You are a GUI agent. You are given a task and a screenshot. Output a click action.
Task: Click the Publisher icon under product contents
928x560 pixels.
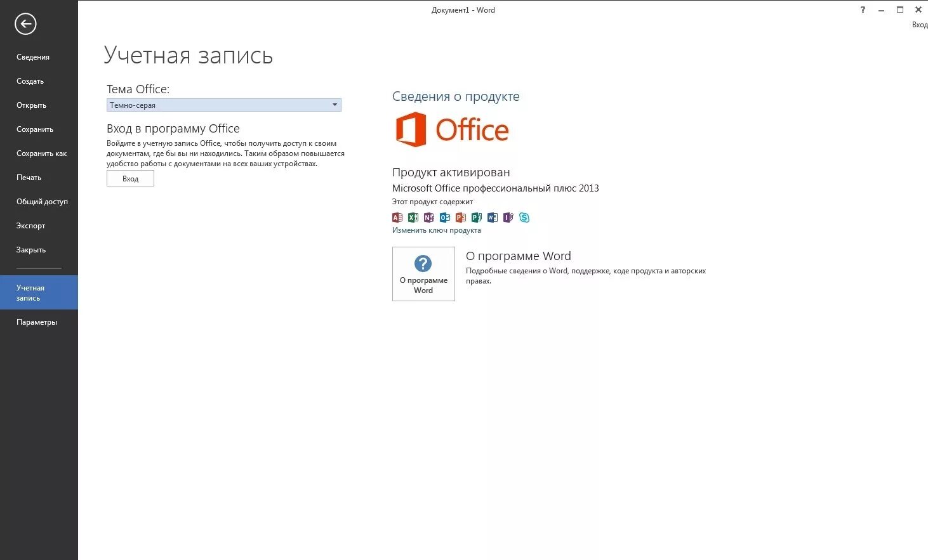click(x=477, y=218)
